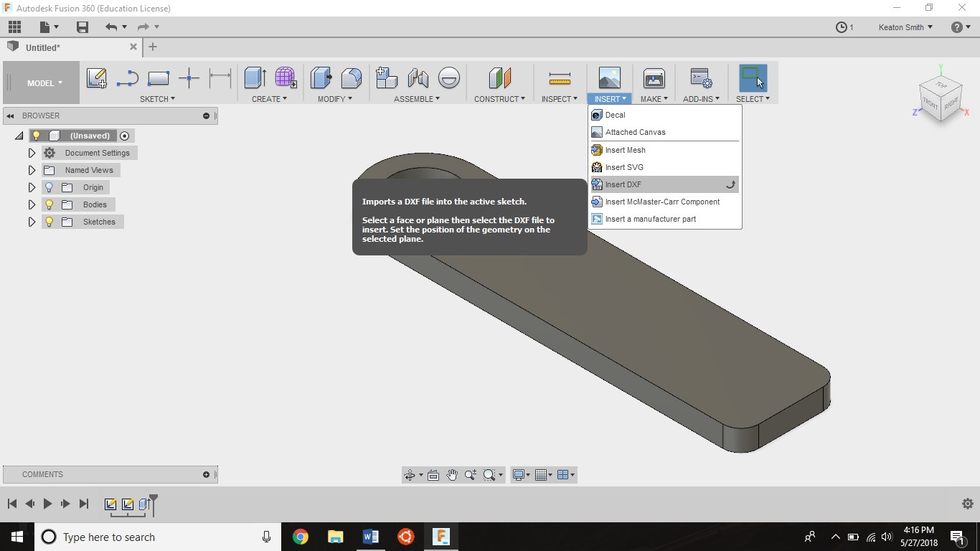The height and width of the screenshot is (551, 980).
Task: Open the MODIFY dropdown menu
Action: point(335,99)
